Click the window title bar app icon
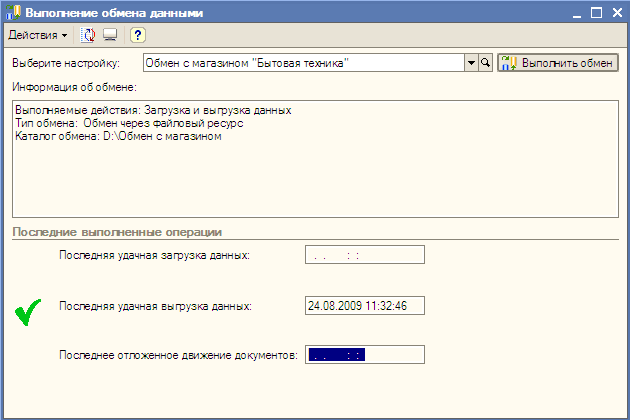 (13, 13)
